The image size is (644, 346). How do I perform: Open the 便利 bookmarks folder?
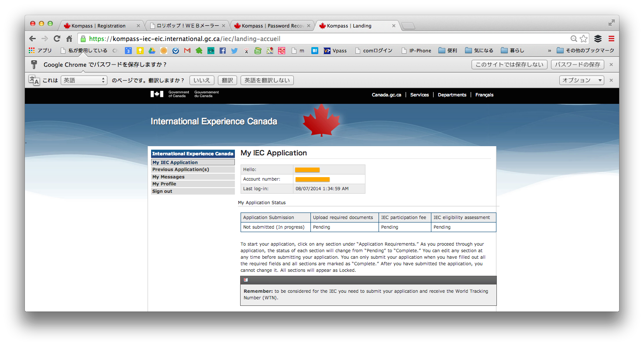(448, 51)
